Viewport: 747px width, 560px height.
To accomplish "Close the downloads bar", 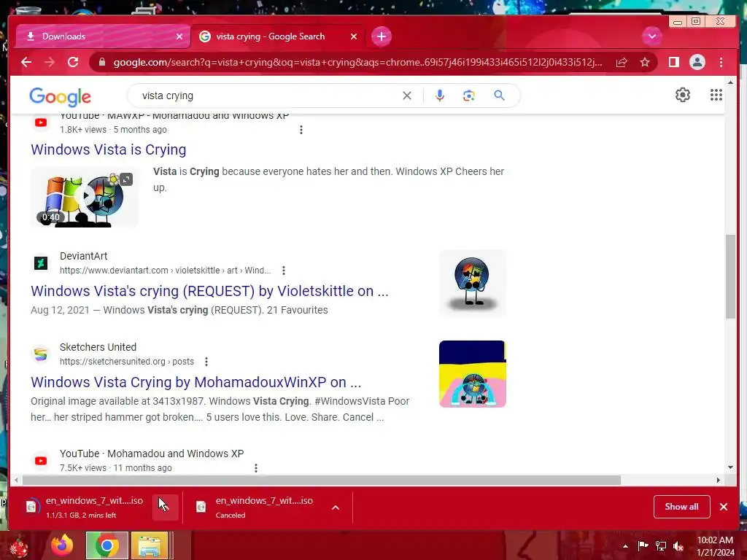I will (x=723, y=507).
